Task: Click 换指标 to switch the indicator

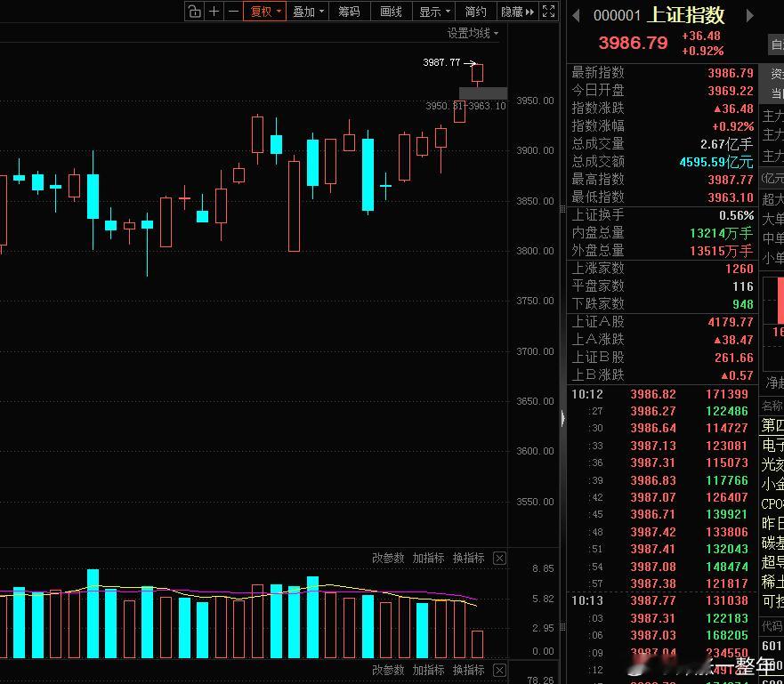Action: pyautogui.click(x=469, y=558)
